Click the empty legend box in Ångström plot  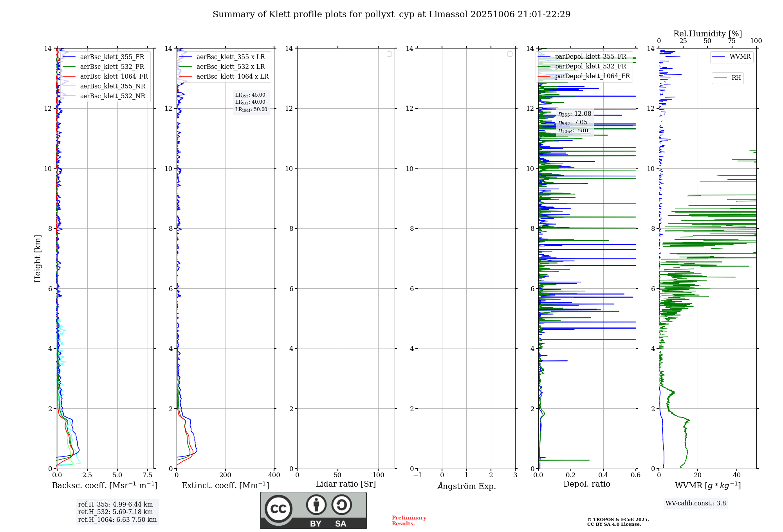[510, 54]
